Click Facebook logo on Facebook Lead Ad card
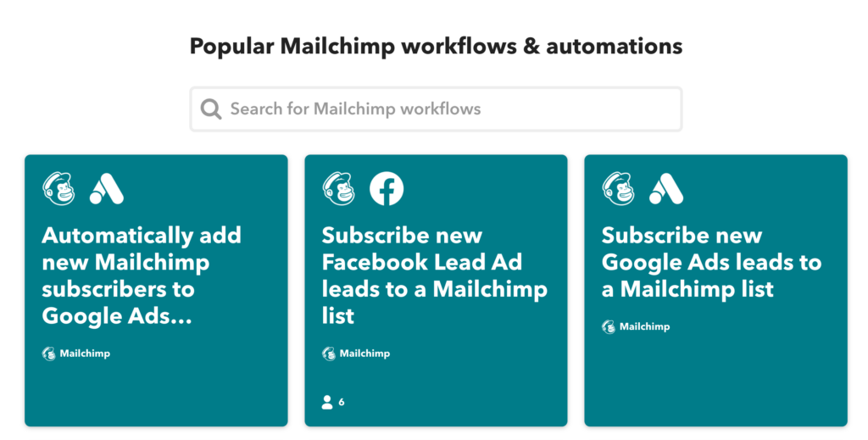Viewport: 868px width, 440px height. 387,189
